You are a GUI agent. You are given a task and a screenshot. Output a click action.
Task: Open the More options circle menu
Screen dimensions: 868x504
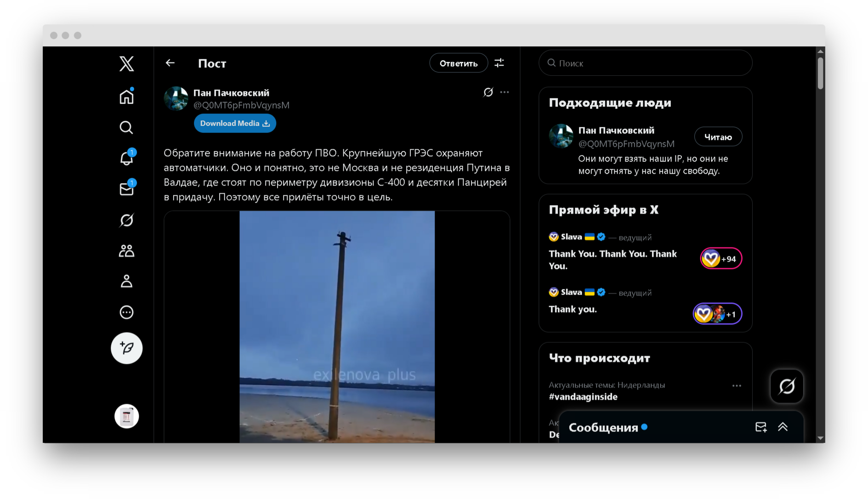(126, 312)
